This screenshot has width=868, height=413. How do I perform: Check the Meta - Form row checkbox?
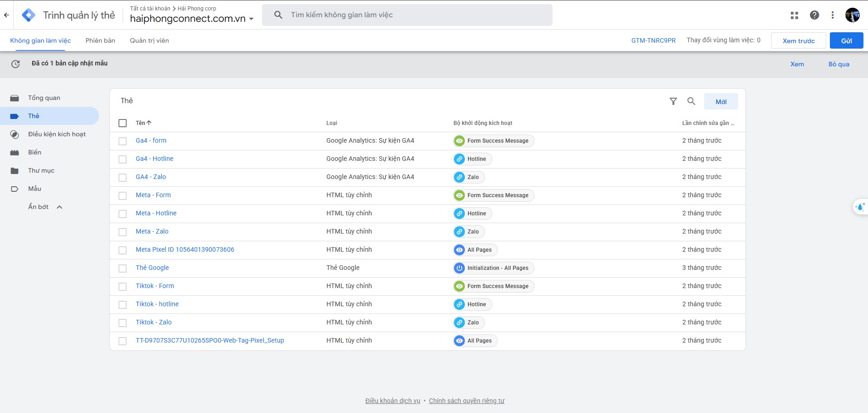click(123, 196)
